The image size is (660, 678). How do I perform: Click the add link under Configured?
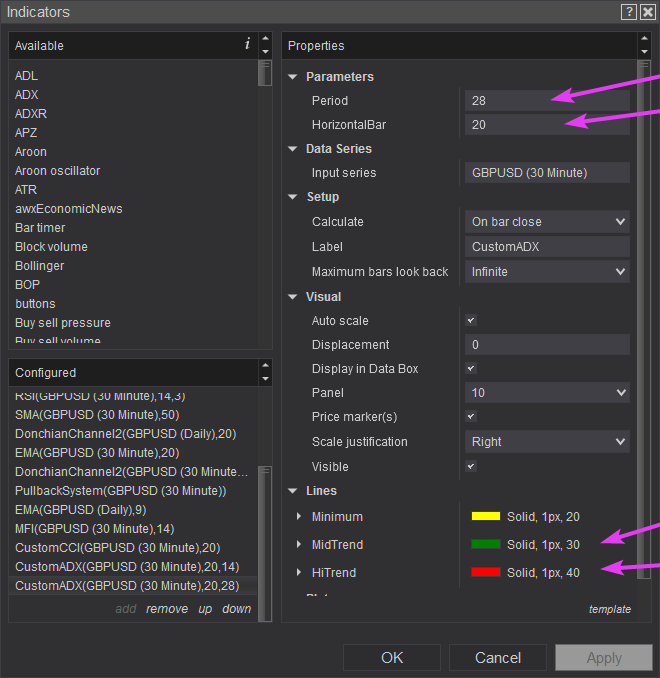126,609
